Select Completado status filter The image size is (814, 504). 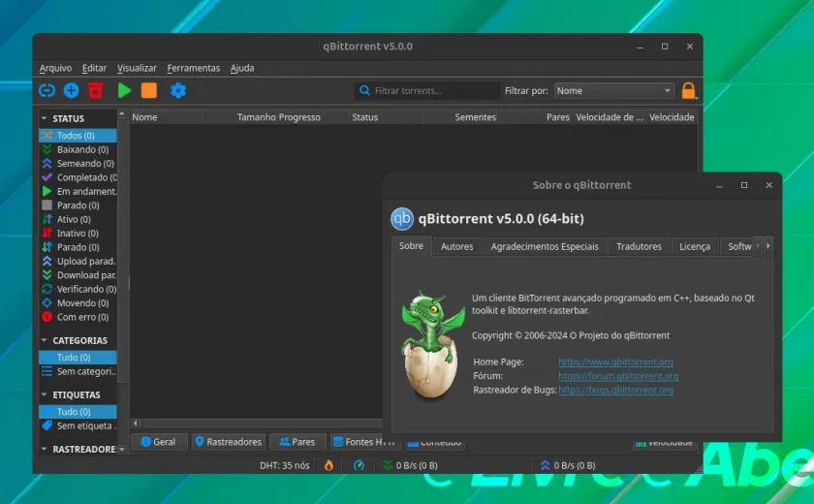[78, 177]
